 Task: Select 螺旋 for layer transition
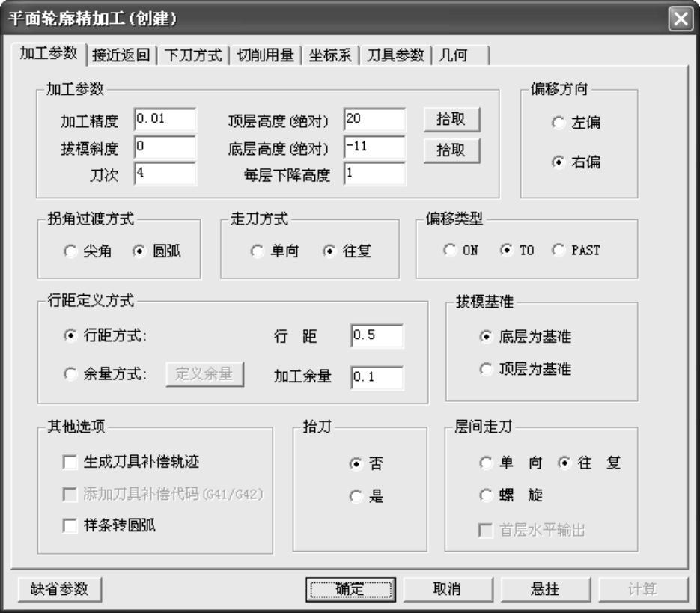pyautogui.click(x=487, y=495)
